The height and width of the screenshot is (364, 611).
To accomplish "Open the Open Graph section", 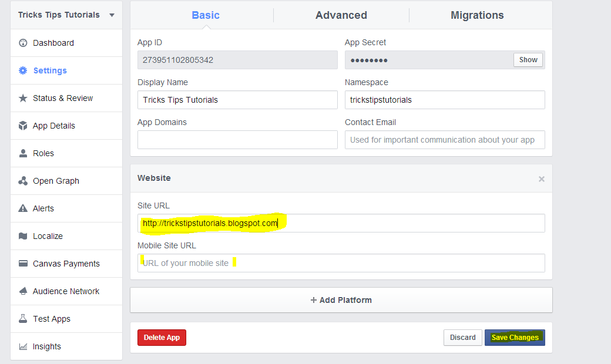I will click(x=66, y=181).
